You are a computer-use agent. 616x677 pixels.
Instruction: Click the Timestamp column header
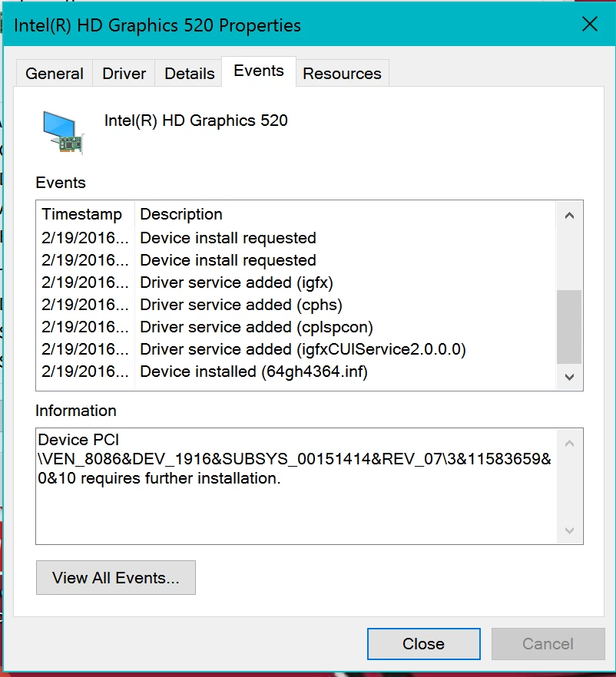click(84, 214)
